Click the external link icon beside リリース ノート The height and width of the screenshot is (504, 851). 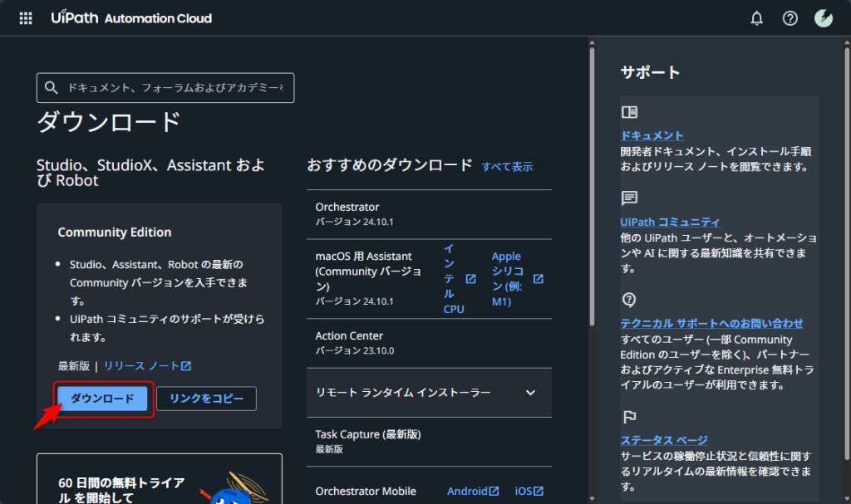(x=186, y=366)
